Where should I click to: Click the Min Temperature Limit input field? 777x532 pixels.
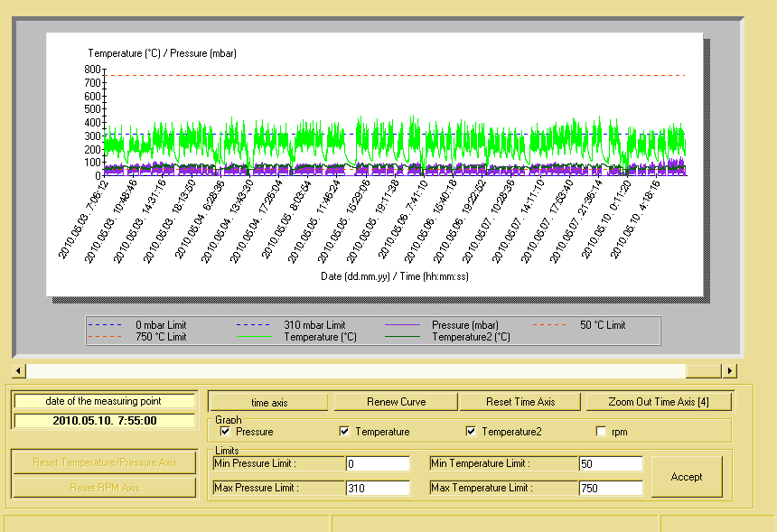(611, 463)
